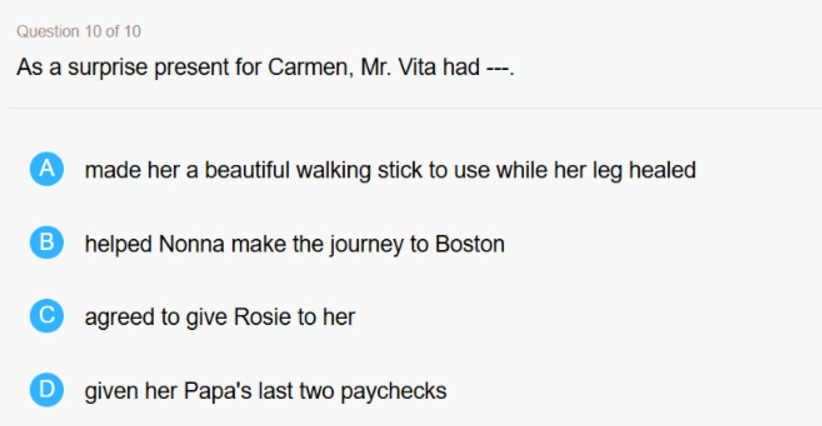
Task: Click the 'Question 10 of 10' counter label
Action: pyautogui.click(x=79, y=31)
